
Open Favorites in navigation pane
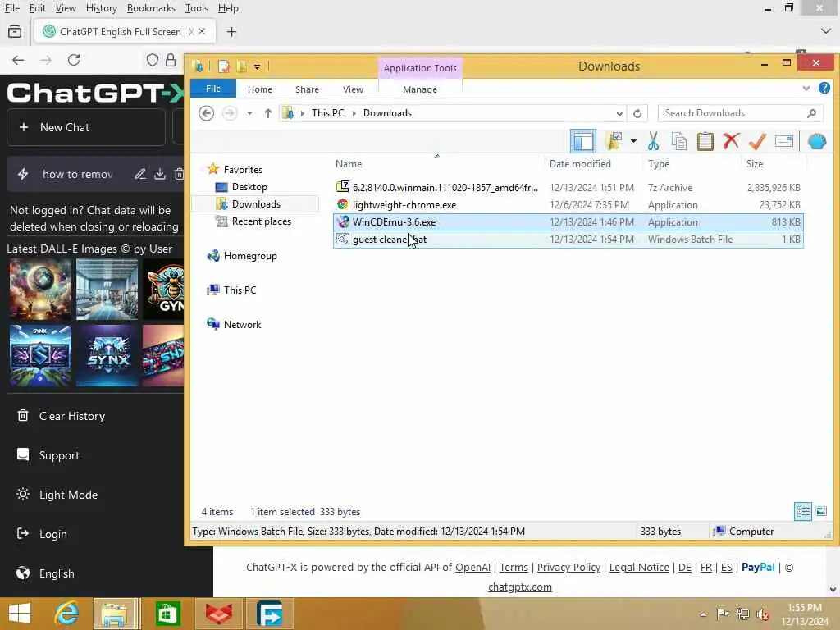(x=243, y=169)
